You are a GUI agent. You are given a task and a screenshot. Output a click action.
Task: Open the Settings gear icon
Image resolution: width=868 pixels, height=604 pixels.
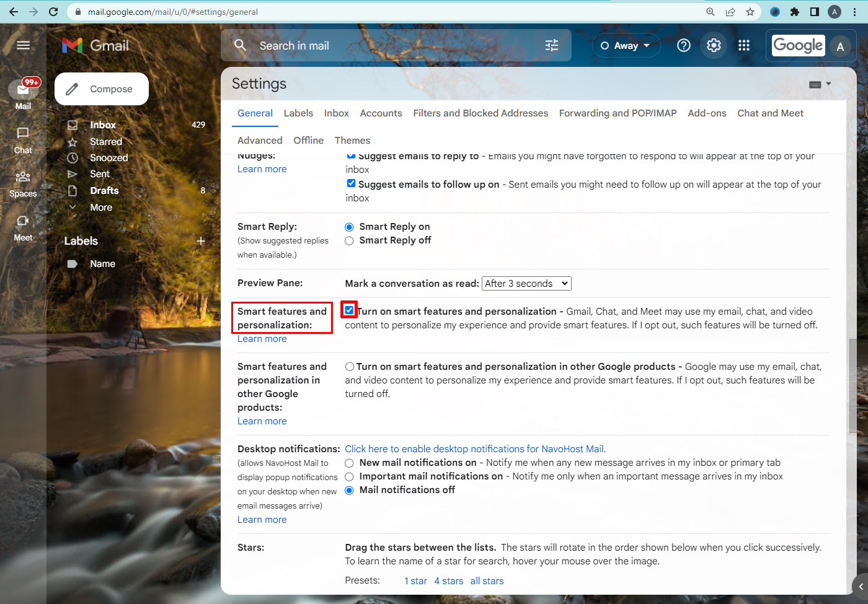pos(714,45)
